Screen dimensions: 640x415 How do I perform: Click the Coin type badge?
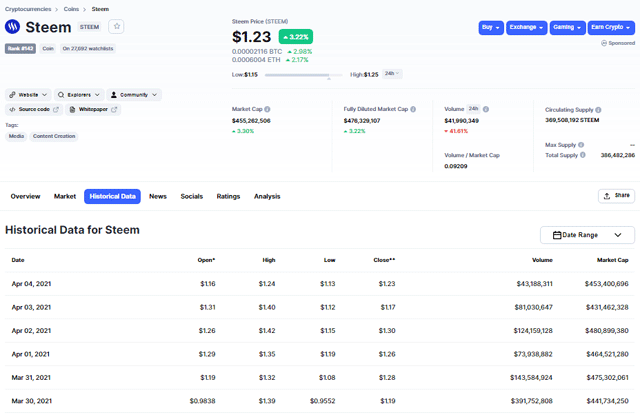pos(48,49)
